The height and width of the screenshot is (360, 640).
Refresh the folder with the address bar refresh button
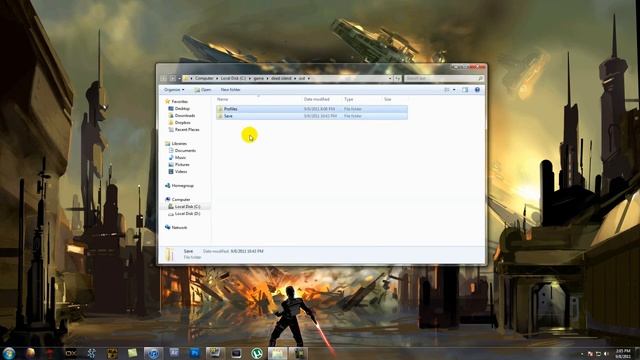398,78
